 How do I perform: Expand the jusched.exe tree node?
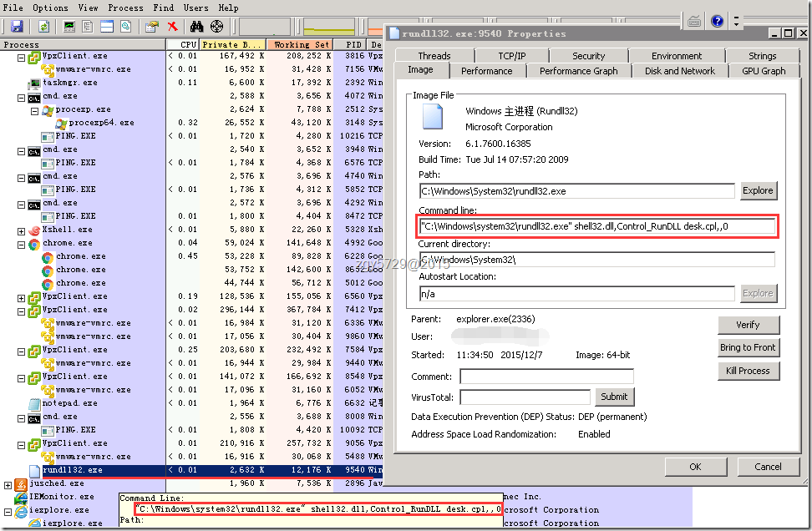pos(8,483)
